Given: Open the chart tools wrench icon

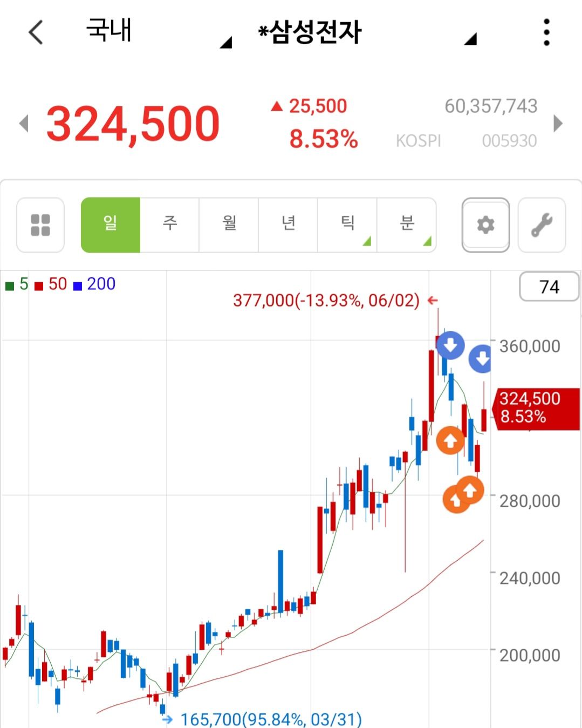Looking at the screenshot, I should pyautogui.click(x=542, y=225).
